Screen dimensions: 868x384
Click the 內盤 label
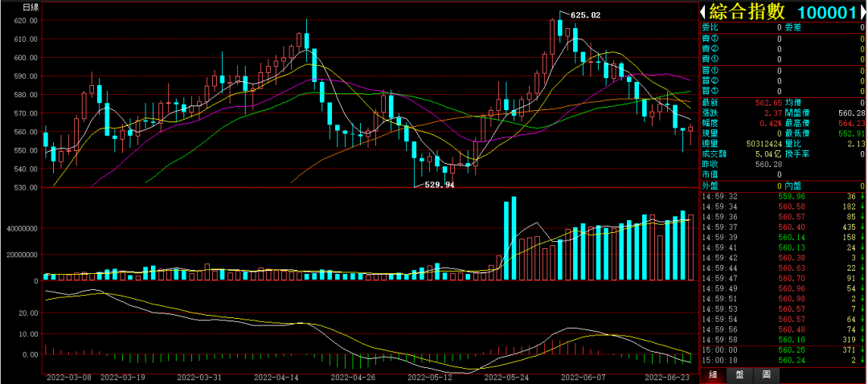point(792,186)
